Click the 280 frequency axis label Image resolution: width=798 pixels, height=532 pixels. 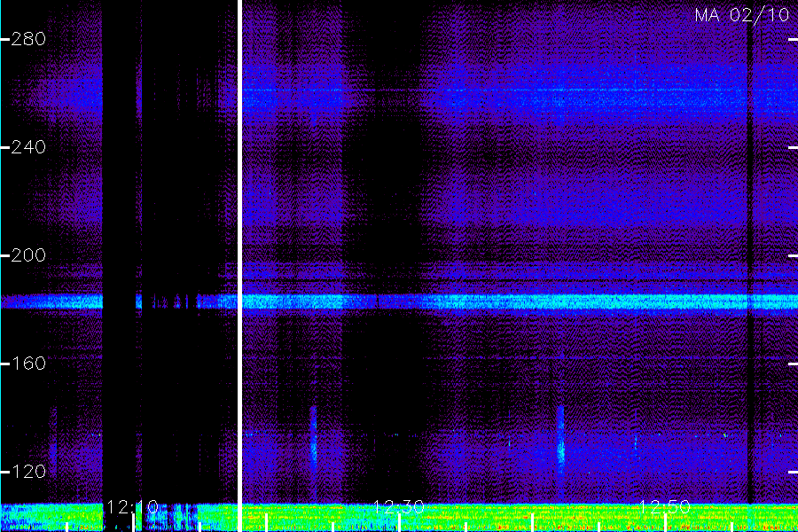(x=28, y=39)
